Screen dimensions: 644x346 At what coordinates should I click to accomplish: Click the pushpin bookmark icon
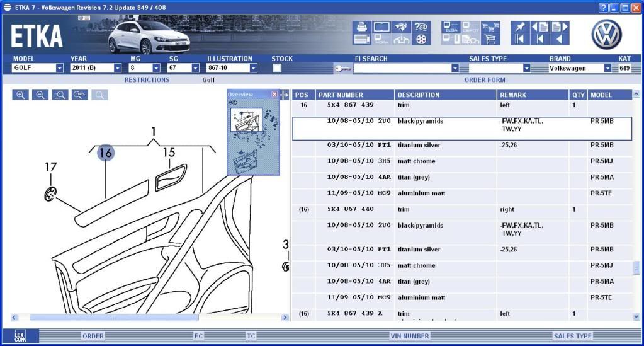(519, 27)
